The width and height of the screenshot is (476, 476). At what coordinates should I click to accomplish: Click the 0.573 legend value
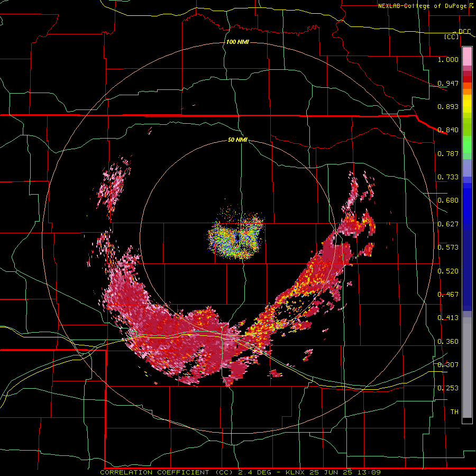coord(448,248)
